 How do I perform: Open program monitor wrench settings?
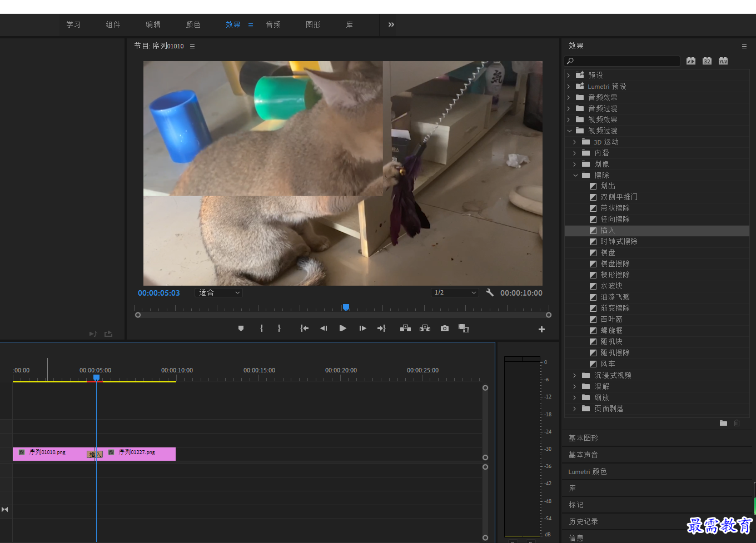tap(490, 292)
